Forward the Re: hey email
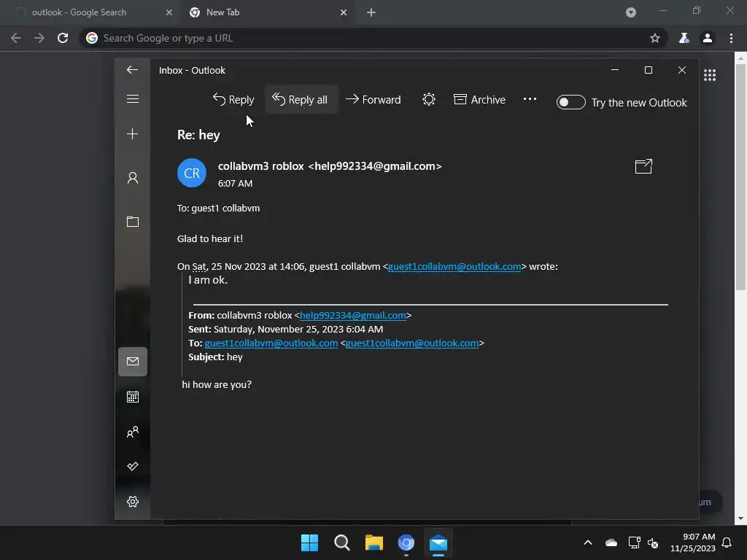Image resolution: width=747 pixels, height=560 pixels. click(x=373, y=99)
